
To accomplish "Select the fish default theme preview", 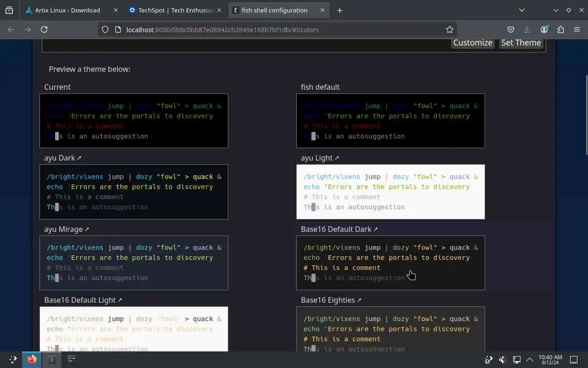I will click(x=390, y=121).
